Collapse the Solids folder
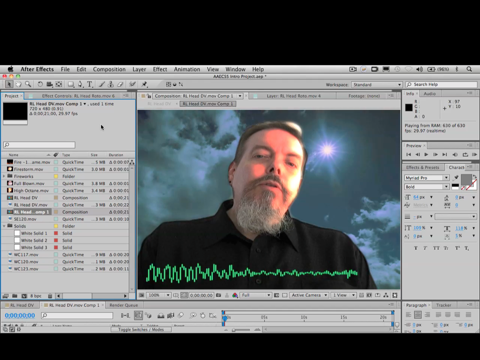Image resolution: width=480 pixels, height=360 pixels. pos(4,226)
